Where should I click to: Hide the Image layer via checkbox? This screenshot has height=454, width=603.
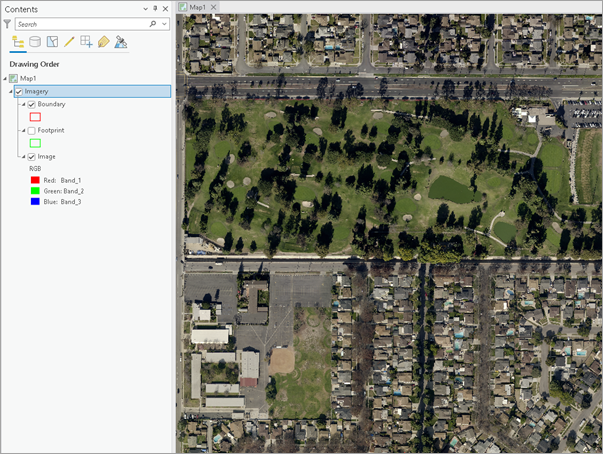coord(32,157)
